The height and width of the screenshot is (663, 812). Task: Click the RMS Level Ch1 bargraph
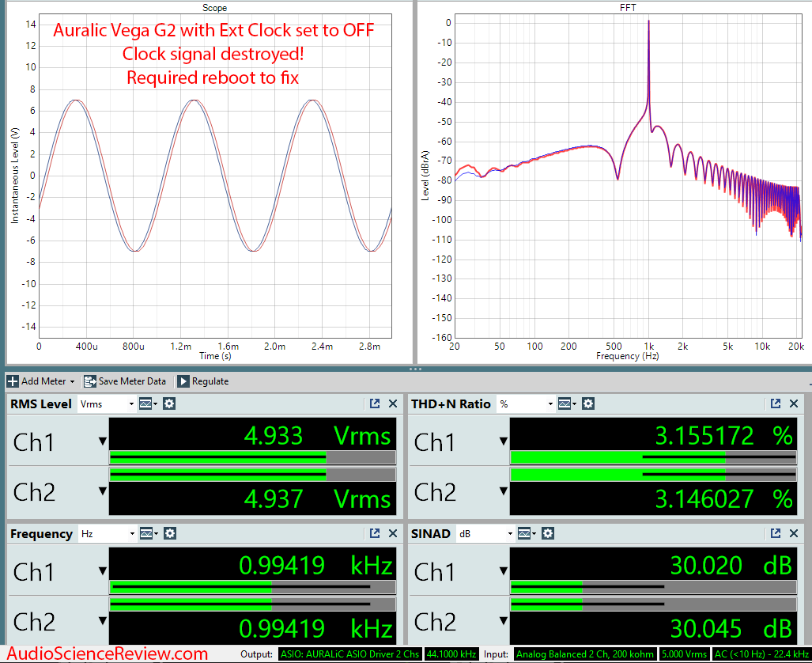click(253, 457)
